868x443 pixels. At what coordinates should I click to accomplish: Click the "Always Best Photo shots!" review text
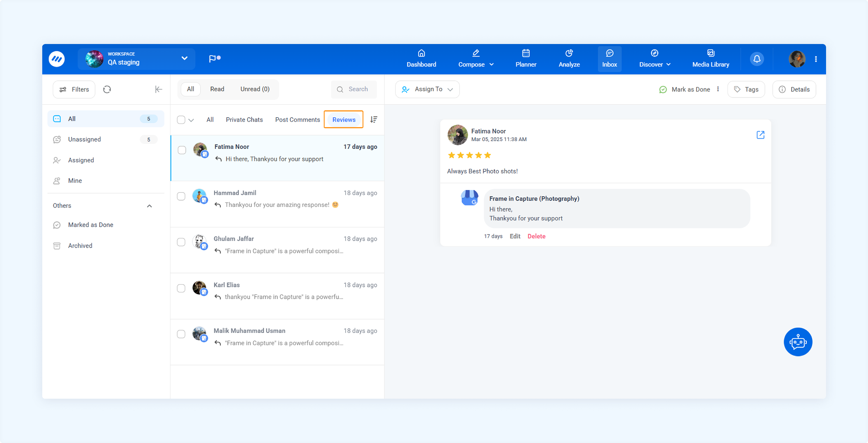pyautogui.click(x=482, y=171)
